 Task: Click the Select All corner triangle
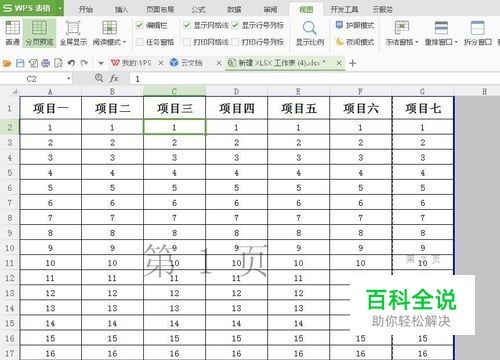pos(15,91)
